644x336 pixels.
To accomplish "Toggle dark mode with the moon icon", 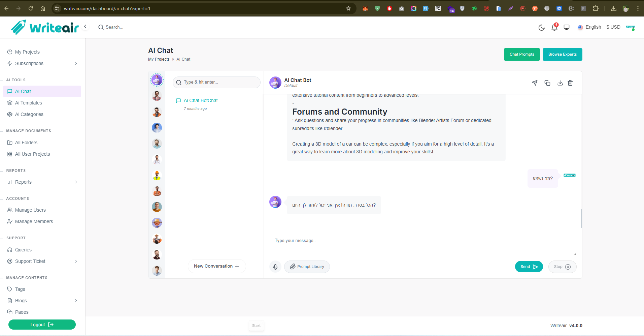I will 542,28.
